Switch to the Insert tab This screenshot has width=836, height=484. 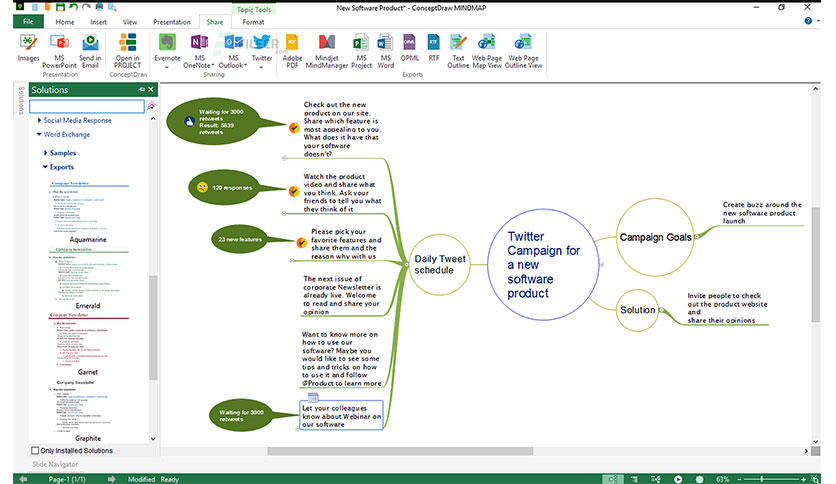(x=99, y=22)
